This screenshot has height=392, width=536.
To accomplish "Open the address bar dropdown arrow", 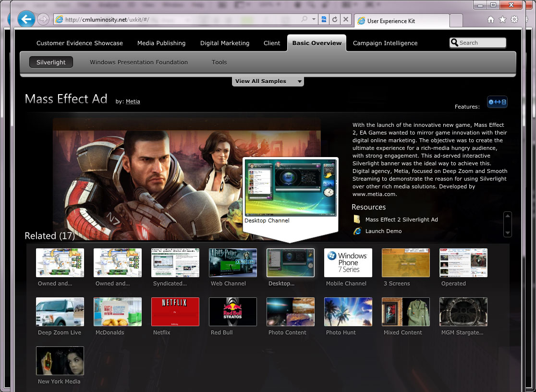I will [x=314, y=20].
